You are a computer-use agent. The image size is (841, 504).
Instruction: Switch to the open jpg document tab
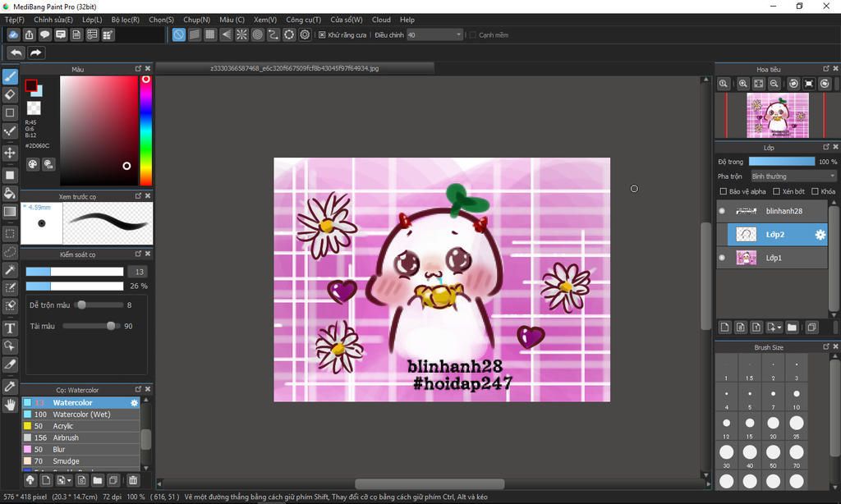click(295, 69)
